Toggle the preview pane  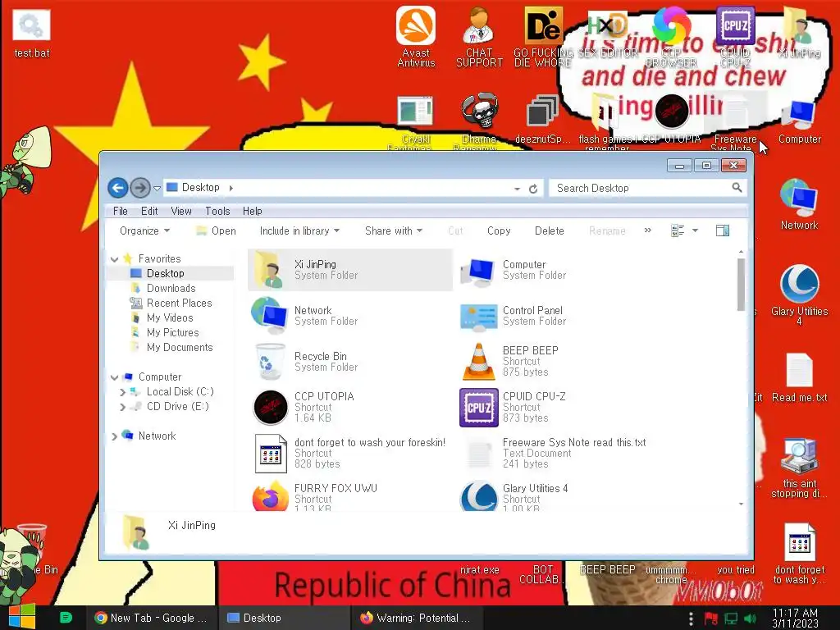(x=723, y=231)
